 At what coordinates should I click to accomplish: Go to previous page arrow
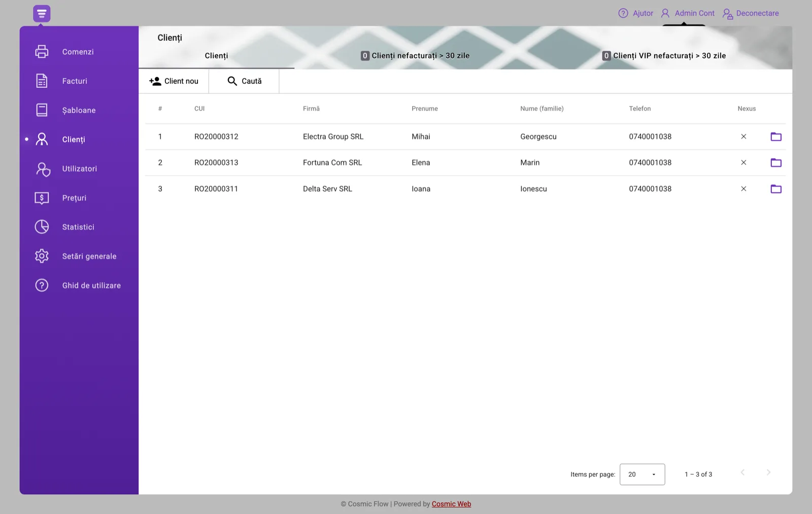pos(742,472)
